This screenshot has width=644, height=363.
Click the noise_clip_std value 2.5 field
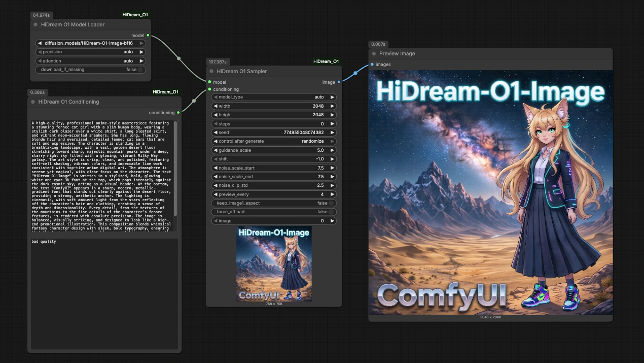(274, 185)
